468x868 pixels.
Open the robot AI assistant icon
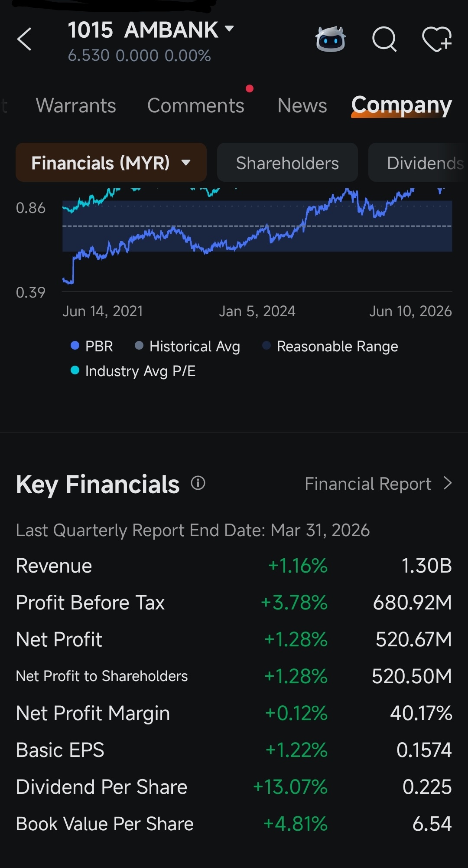[331, 39]
